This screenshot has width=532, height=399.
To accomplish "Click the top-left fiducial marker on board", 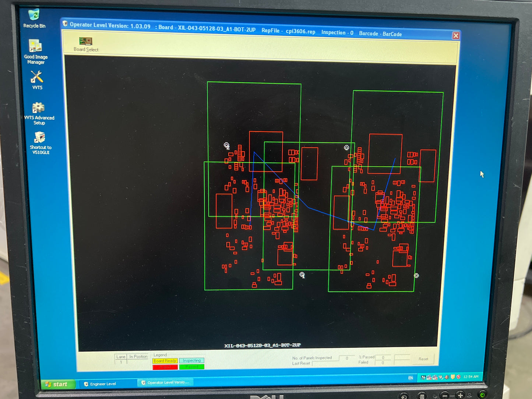I will pos(226,145).
